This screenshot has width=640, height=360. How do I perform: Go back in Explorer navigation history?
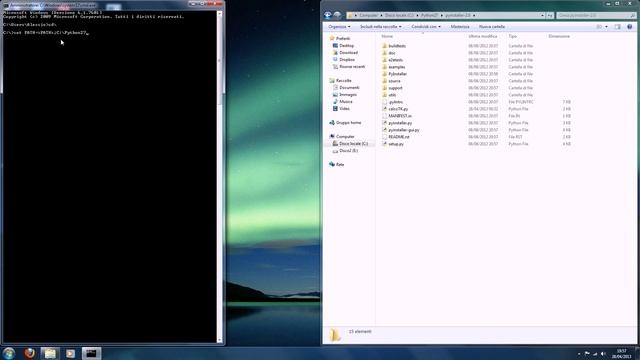327,15
